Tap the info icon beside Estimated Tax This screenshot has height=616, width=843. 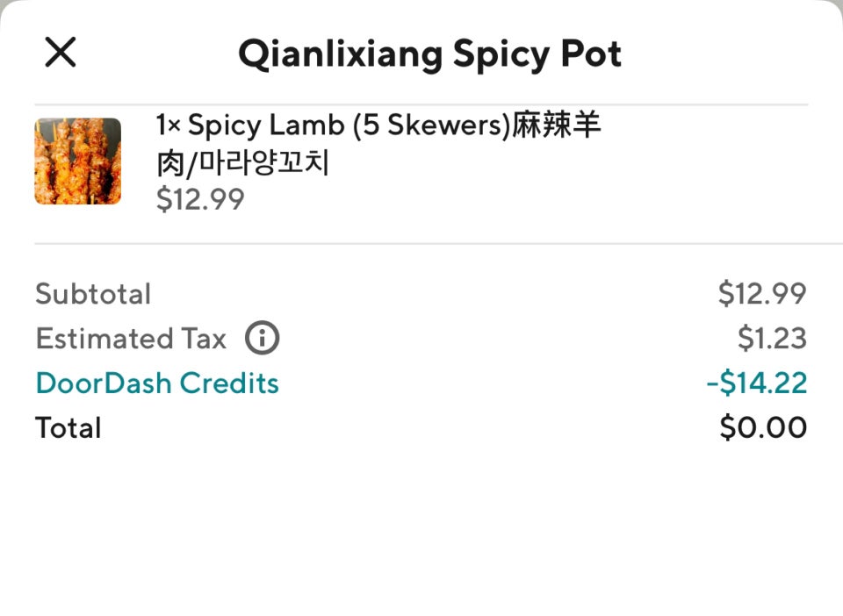click(262, 338)
